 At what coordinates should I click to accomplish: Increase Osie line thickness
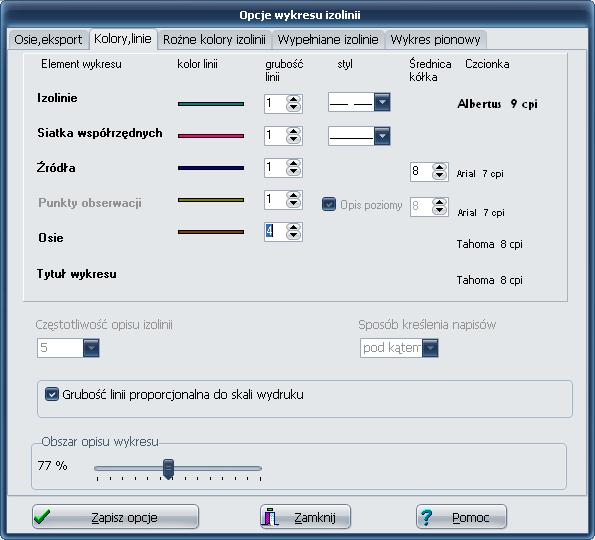[x=293, y=227]
